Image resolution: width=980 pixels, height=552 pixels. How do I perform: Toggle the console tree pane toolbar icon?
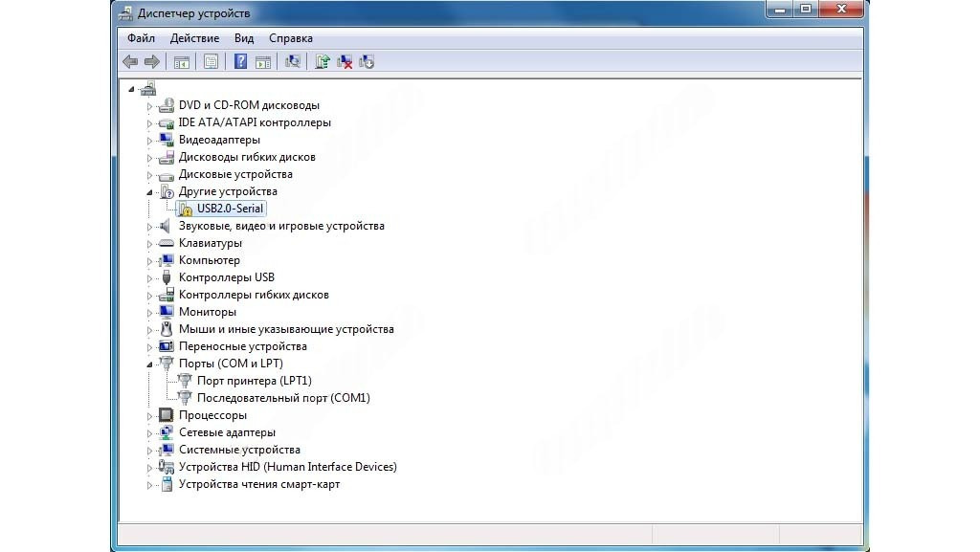pos(180,62)
